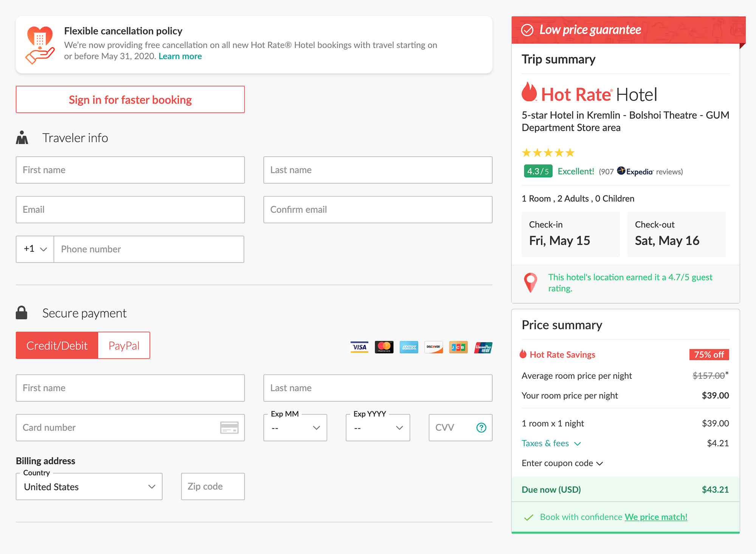
Task: Open the Learn more cancellation link
Action: click(x=180, y=56)
